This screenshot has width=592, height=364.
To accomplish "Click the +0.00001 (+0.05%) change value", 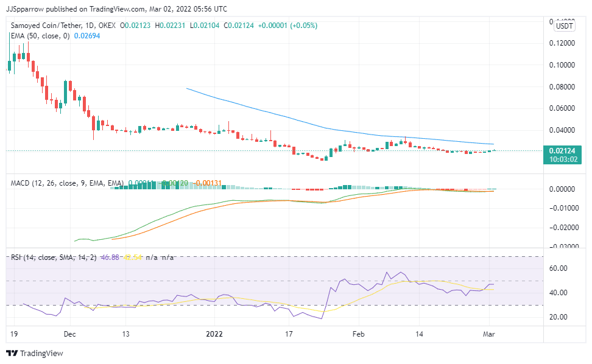I will click(x=287, y=26).
